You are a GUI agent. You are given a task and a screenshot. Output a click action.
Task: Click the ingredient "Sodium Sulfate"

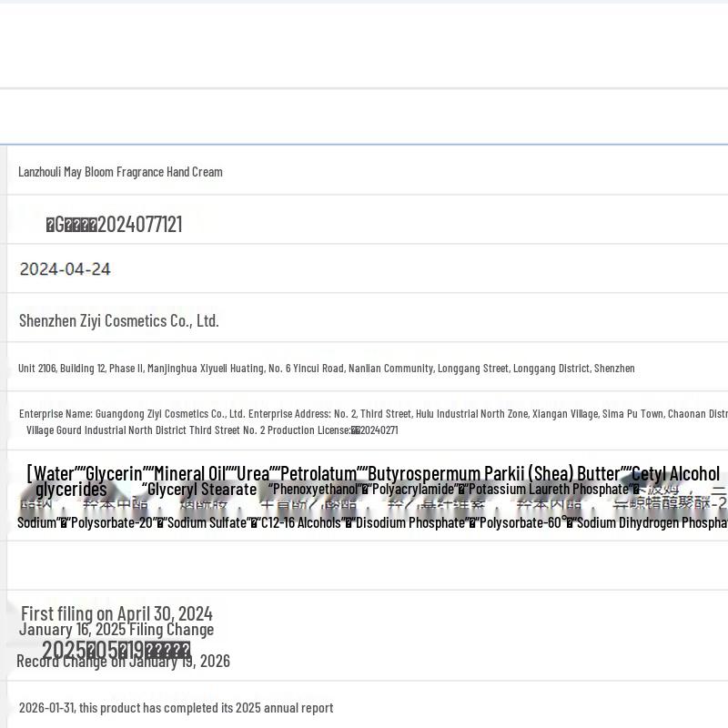click(x=207, y=522)
